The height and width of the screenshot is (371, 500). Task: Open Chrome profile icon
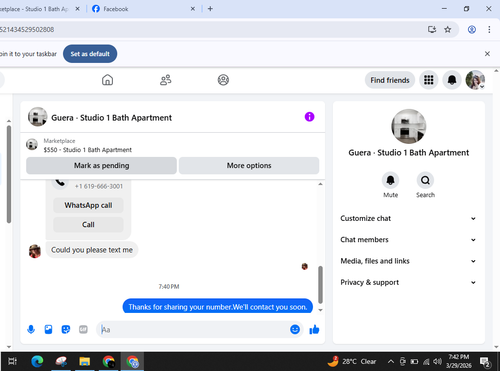coord(472,30)
